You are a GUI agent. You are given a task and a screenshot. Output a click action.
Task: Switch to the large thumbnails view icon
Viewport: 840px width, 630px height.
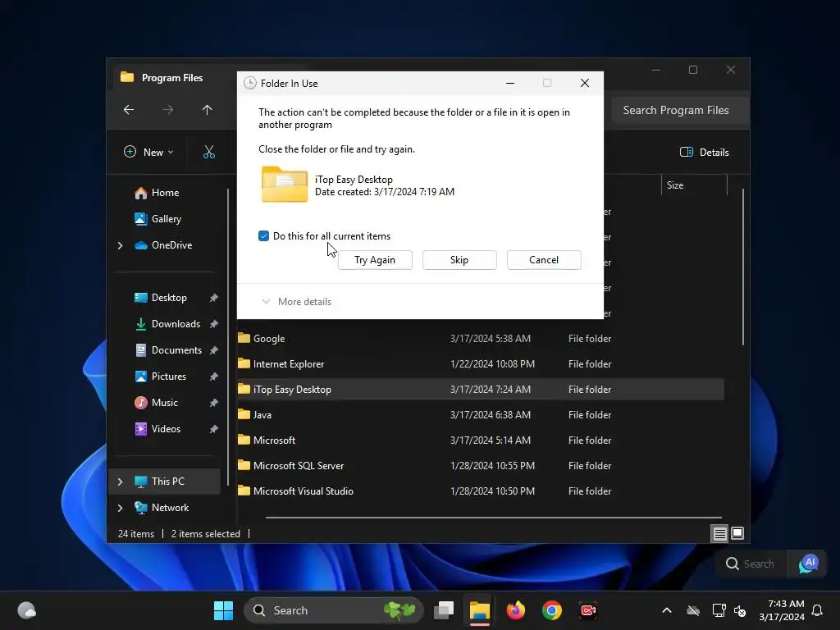pos(737,533)
